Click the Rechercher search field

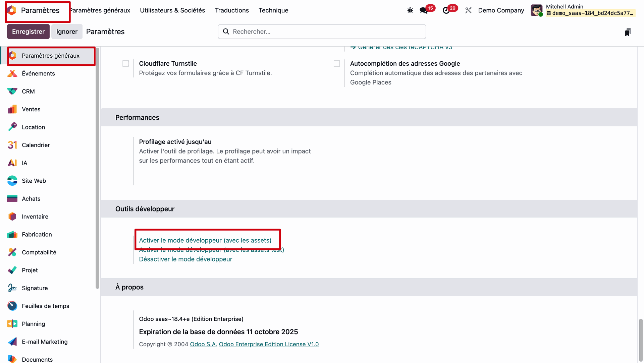click(322, 32)
